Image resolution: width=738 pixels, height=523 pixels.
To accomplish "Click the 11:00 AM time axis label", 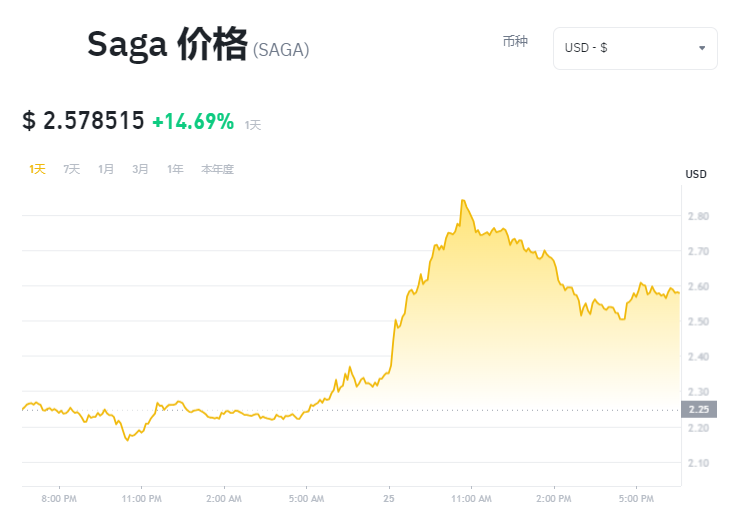I will tap(472, 497).
